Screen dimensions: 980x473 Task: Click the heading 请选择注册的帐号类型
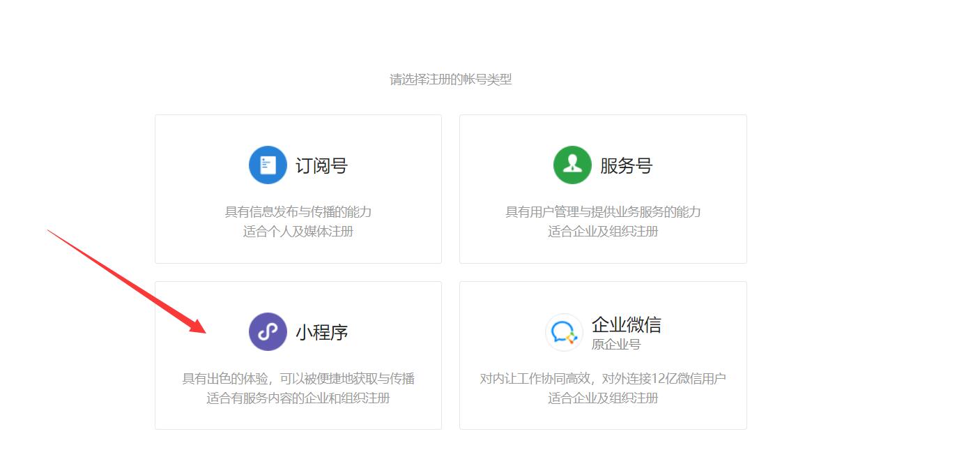[451, 80]
